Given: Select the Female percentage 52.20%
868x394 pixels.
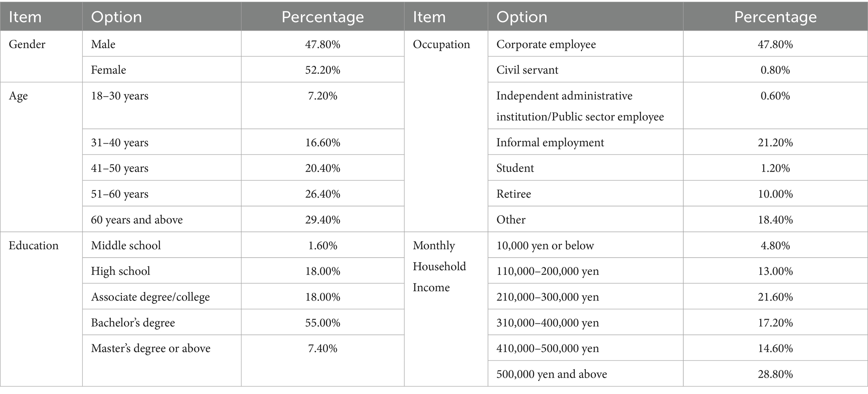Looking at the screenshot, I should click(323, 70).
